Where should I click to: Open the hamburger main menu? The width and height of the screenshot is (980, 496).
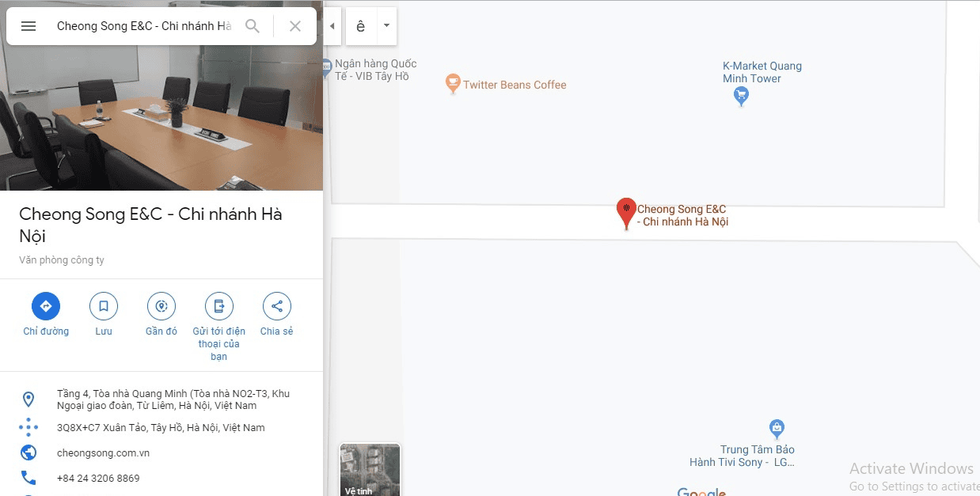click(x=28, y=26)
